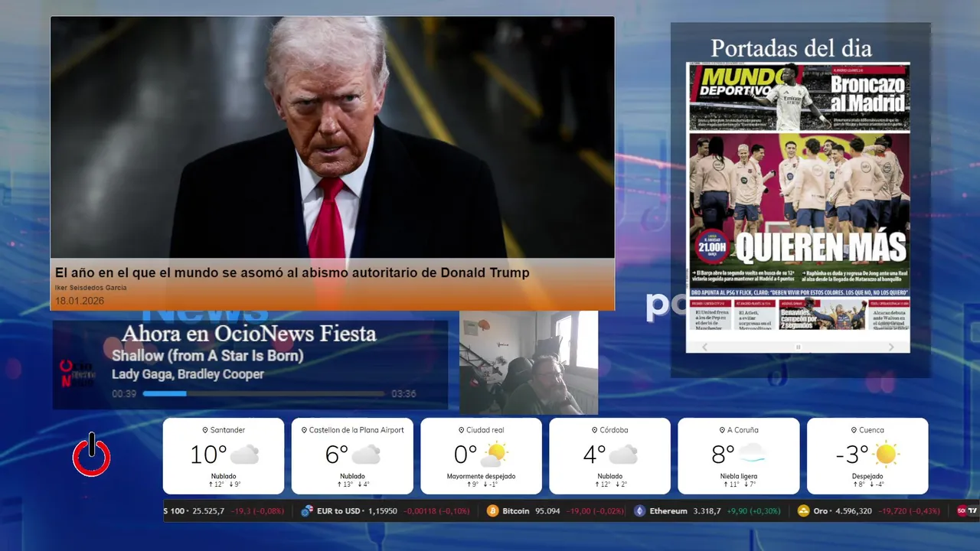Click Ciudad real location pin icon

460,430
